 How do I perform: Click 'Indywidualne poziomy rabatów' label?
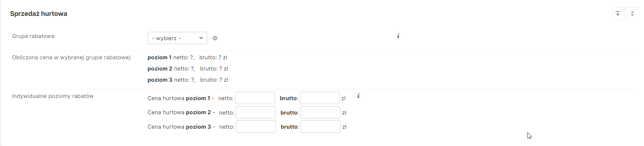pos(53,96)
